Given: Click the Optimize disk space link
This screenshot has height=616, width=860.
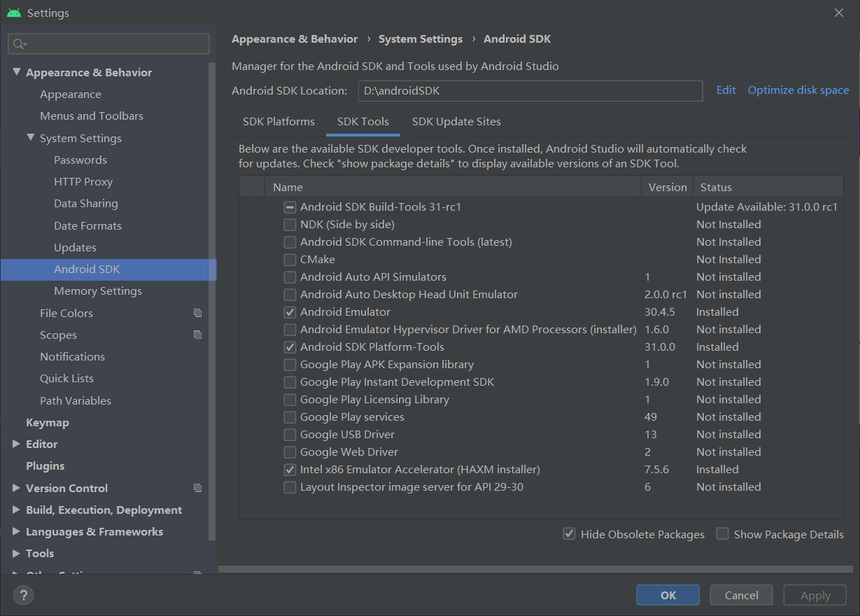Looking at the screenshot, I should (x=798, y=90).
